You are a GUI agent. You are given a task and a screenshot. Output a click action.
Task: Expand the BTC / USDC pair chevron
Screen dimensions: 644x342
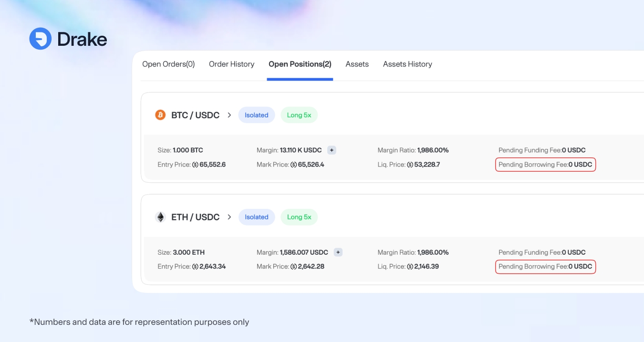[x=229, y=115]
